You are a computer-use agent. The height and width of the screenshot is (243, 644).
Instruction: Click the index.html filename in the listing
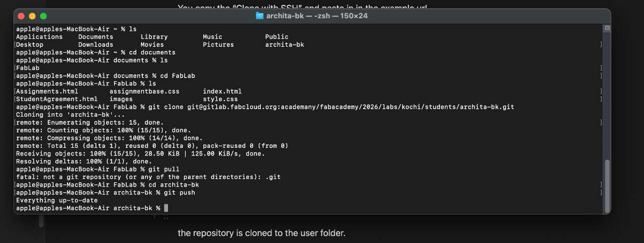pos(222,91)
